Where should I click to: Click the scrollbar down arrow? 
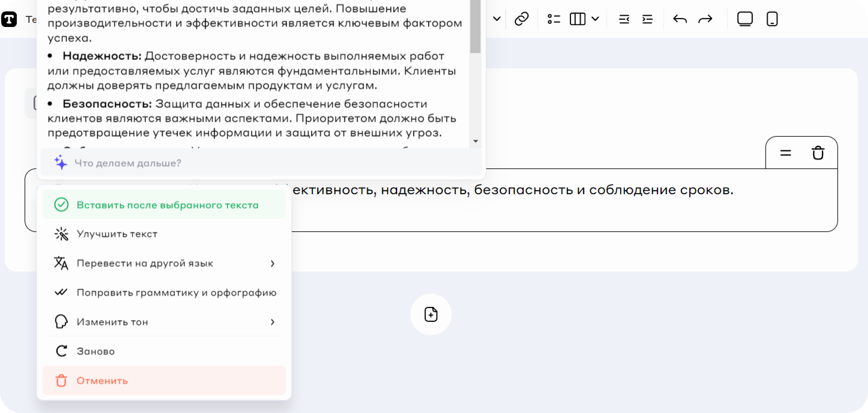(x=475, y=141)
